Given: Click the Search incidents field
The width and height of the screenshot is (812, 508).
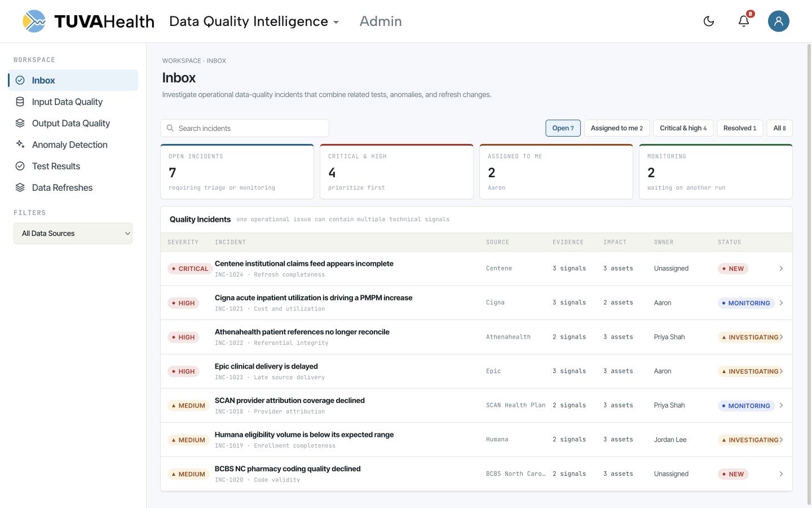Looking at the screenshot, I should 245,128.
